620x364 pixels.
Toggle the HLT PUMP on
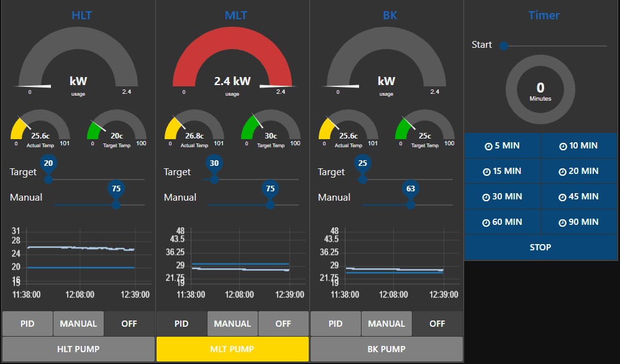78,349
